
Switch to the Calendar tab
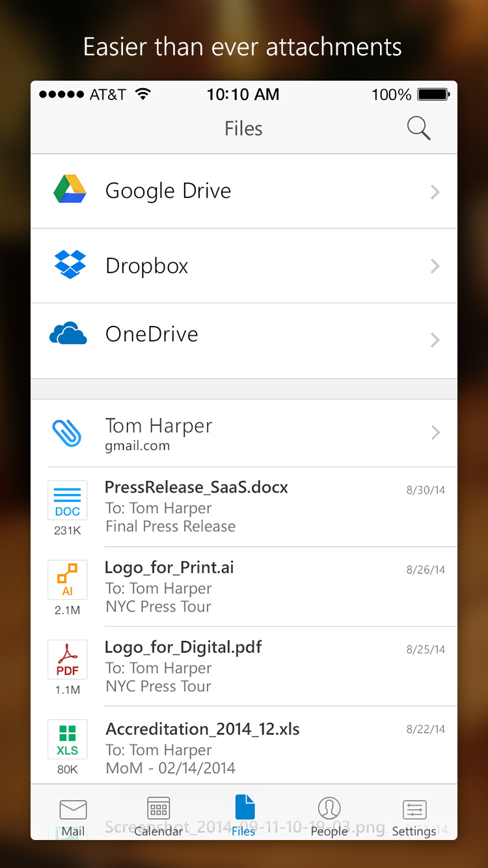pyautogui.click(x=158, y=817)
